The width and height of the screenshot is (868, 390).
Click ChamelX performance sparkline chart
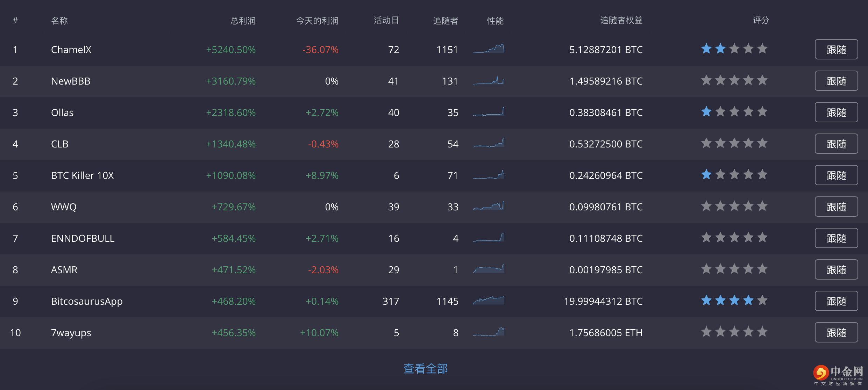tap(489, 49)
